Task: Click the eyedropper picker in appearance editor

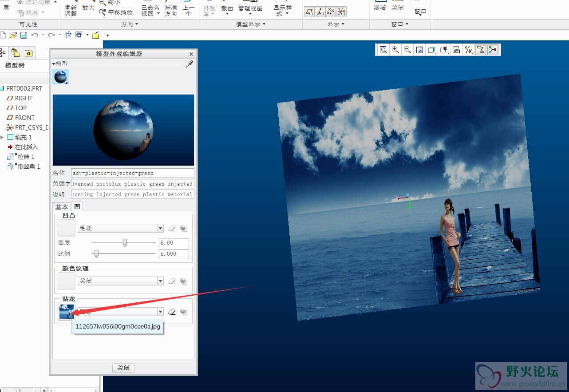Action: [x=190, y=64]
